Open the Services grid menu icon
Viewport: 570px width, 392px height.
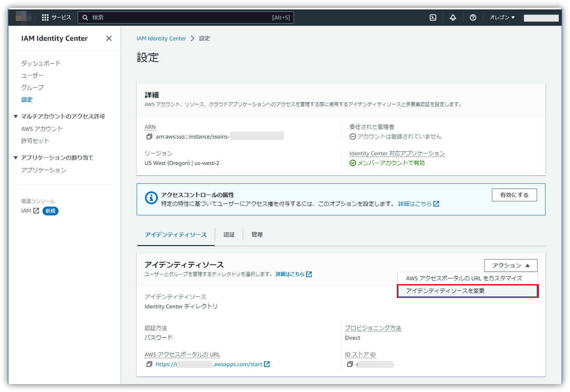point(45,18)
